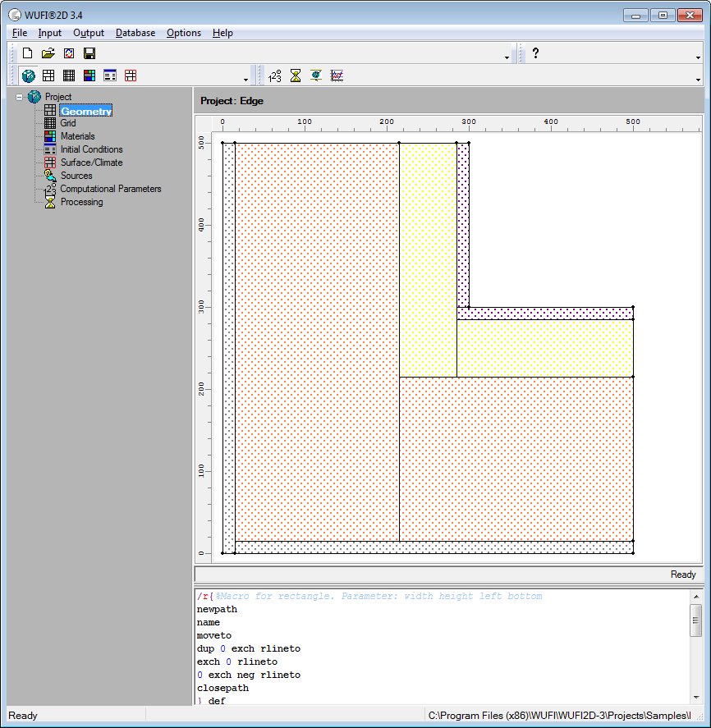Open the Output menu
Image resolution: width=711 pixels, height=728 pixels.
tap(89, 33)
